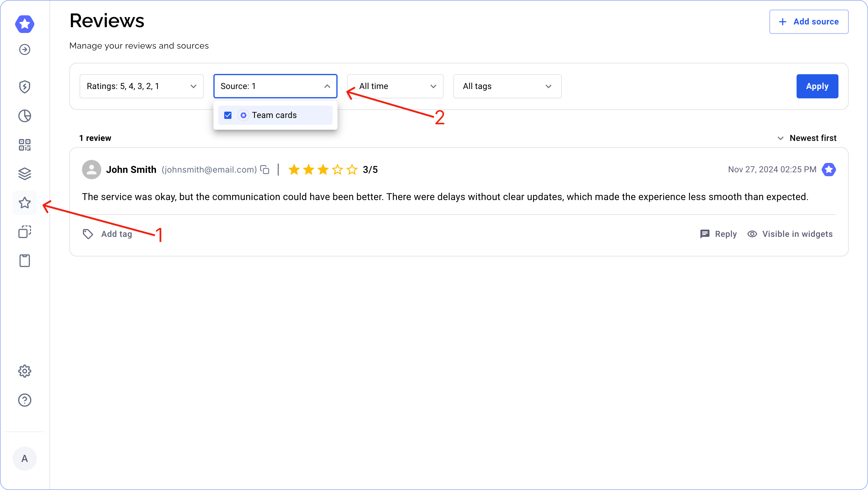Image resolution: width=868 pixels, height=490 pixels.
Task: Uncheck the Team cards checkbox
Action: tap(228, 115)
